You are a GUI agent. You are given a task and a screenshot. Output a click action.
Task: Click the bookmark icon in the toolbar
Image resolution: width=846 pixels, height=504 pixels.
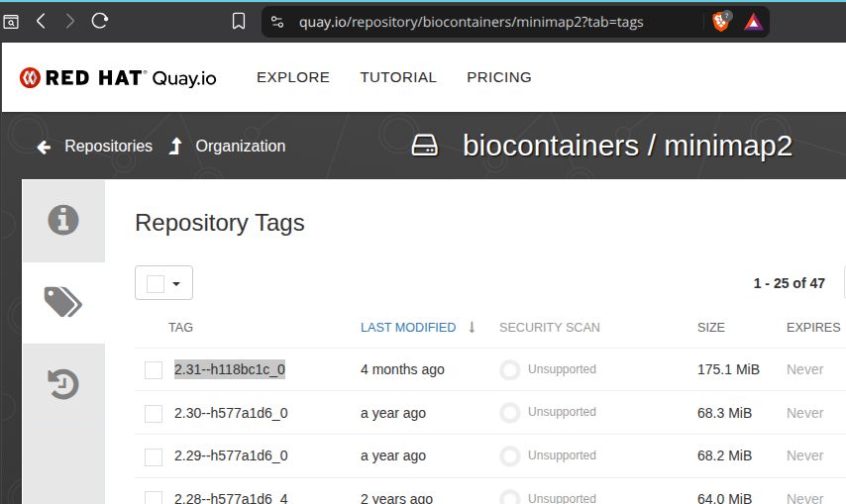click(239, 22)
